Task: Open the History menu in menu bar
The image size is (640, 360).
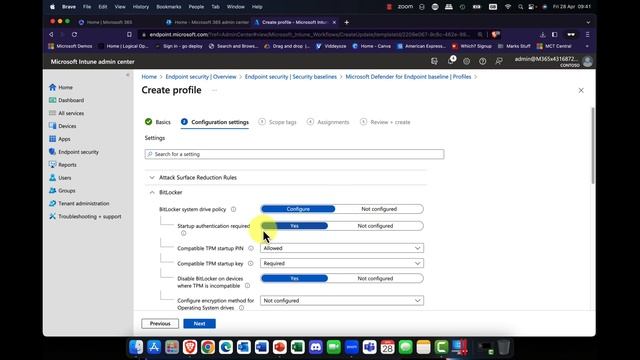Action: click(140, 7)
